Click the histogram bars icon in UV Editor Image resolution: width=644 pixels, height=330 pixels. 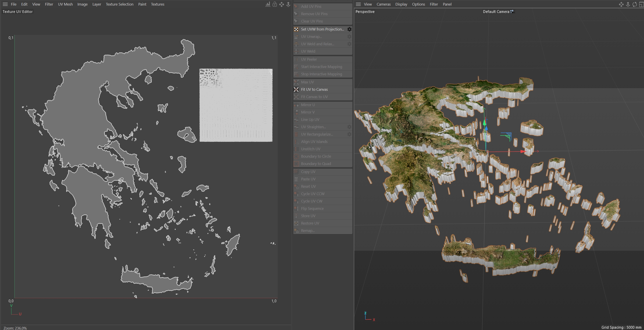(268, 4)
